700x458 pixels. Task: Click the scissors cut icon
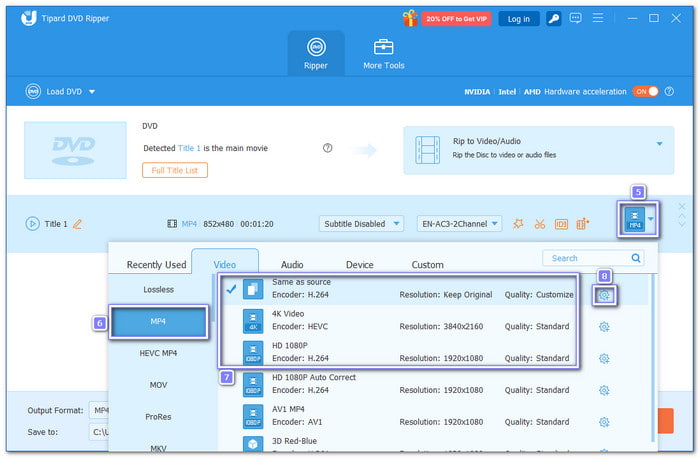(x=540, y=224)
